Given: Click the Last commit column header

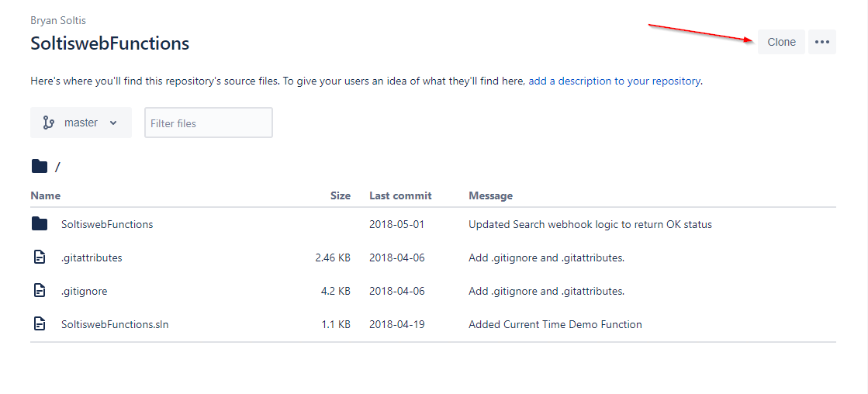Looking at the screenshot, I should pos(400,195).
